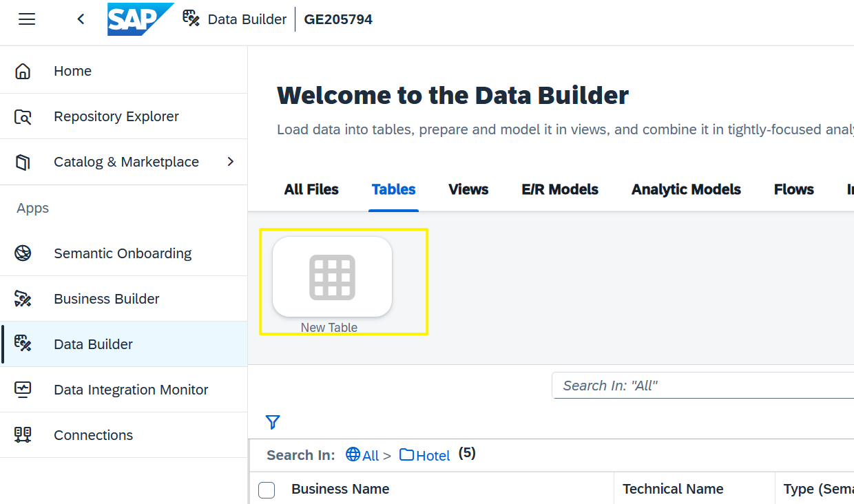Click the Repository Explorer icon

point(23,116)
